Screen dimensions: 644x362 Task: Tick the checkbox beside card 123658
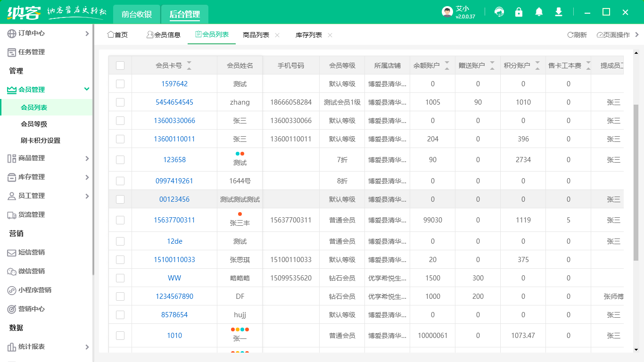tap(120, 159)
